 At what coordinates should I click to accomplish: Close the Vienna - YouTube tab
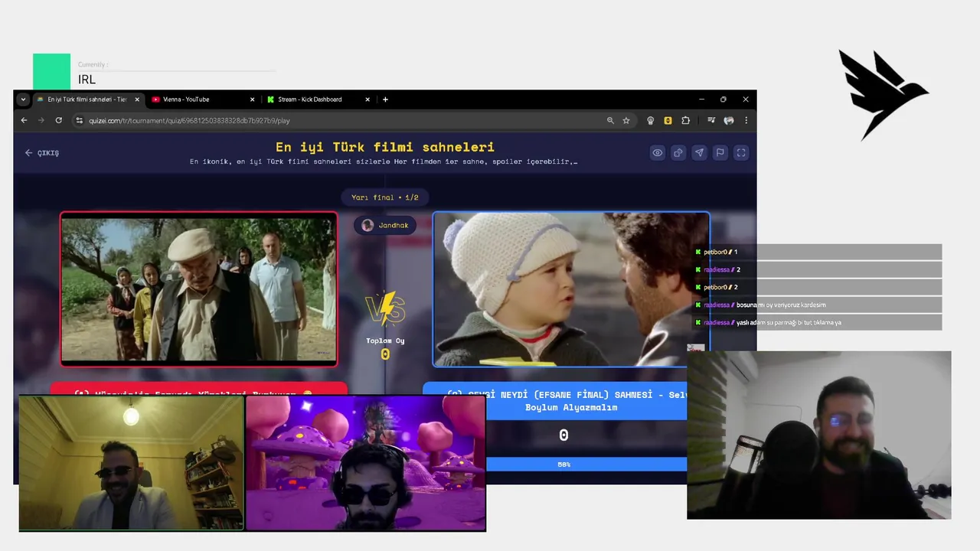pyautogui.click(x=253, y=99)
